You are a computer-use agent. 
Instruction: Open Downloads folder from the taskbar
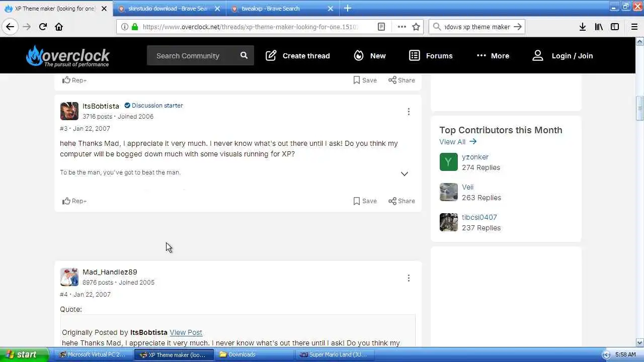tap(254, 354)
